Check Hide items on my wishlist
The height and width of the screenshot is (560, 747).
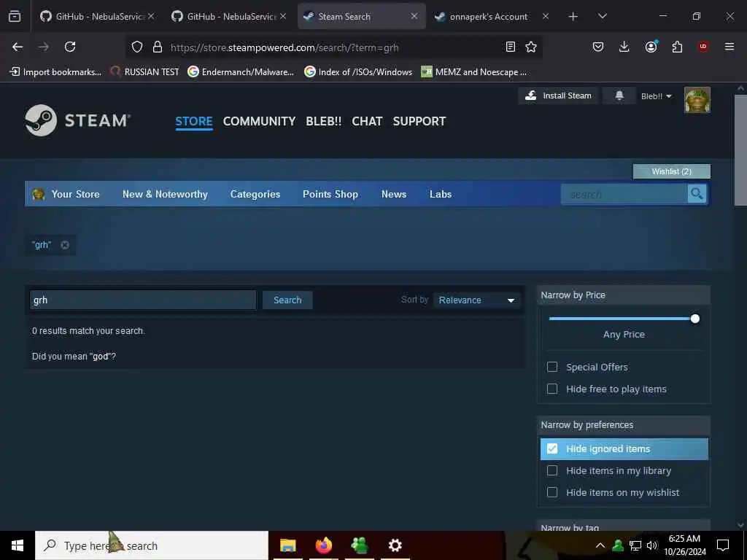click(x=552, y=492)
